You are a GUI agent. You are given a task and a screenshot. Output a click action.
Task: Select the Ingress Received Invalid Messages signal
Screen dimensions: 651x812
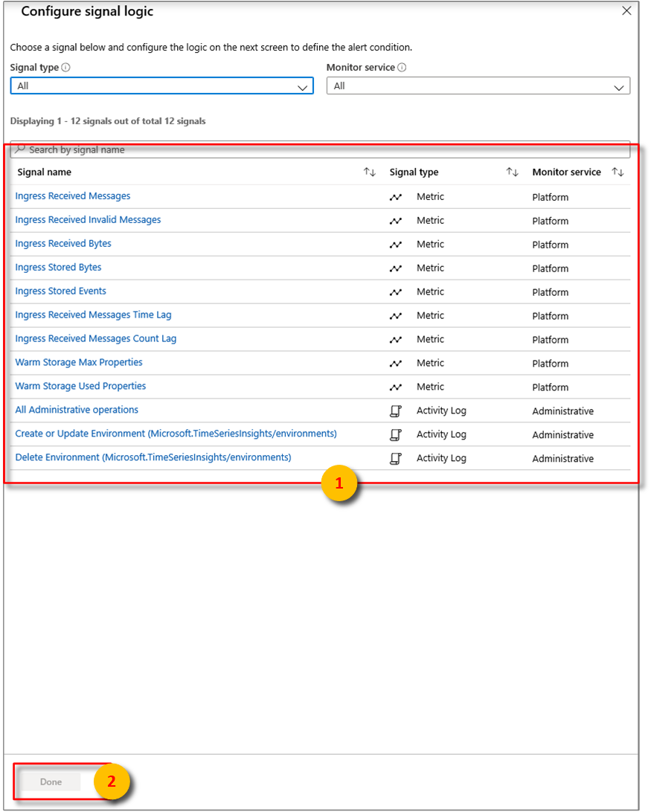(88, 219)
